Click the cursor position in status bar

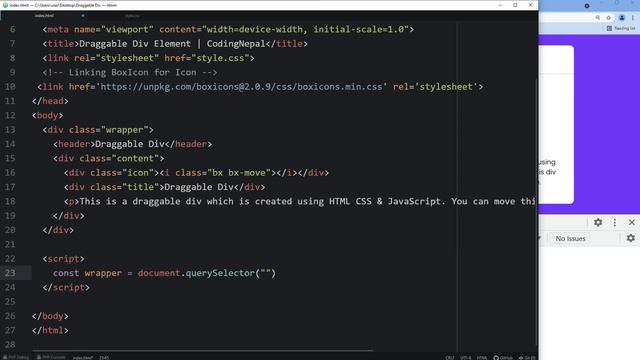pyautogui.click(x=104, y=358)
